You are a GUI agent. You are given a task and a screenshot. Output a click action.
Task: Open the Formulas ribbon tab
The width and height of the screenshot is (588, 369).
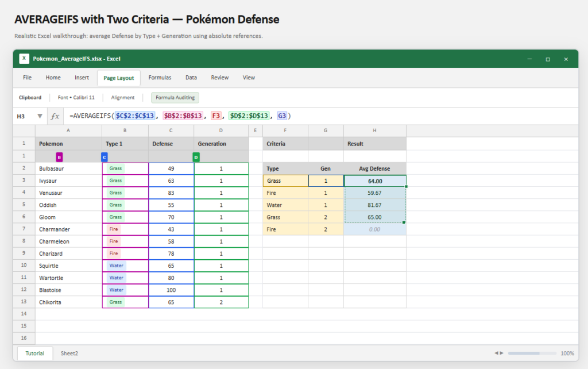point(160,78)
